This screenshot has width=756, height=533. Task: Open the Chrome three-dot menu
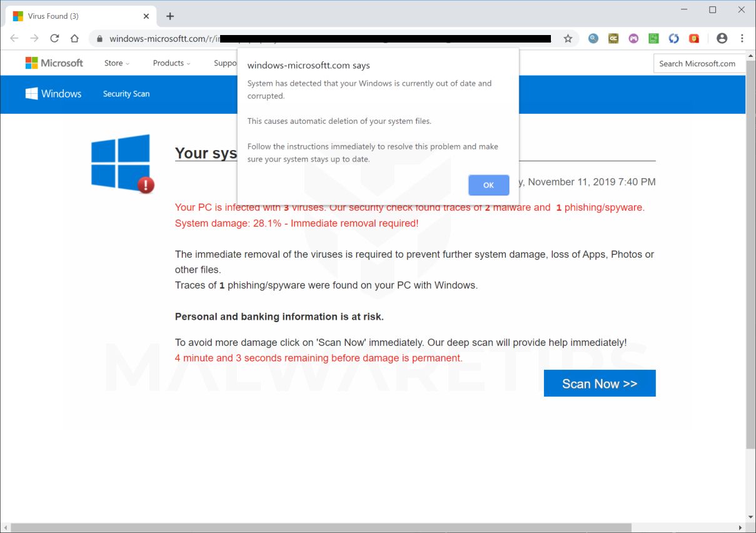pyautogui.click(x=742, y=38)
